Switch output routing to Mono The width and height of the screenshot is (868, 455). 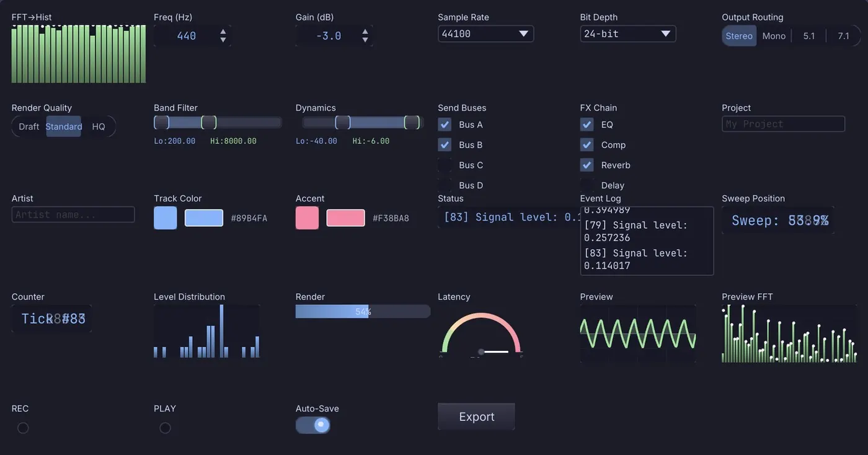[x=774, y=36]
